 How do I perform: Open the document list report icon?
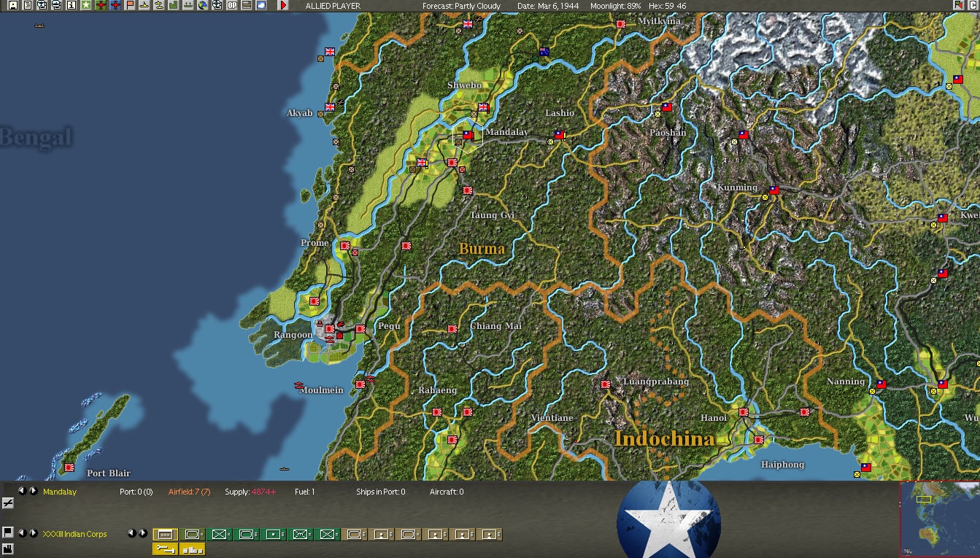[27, 5]
